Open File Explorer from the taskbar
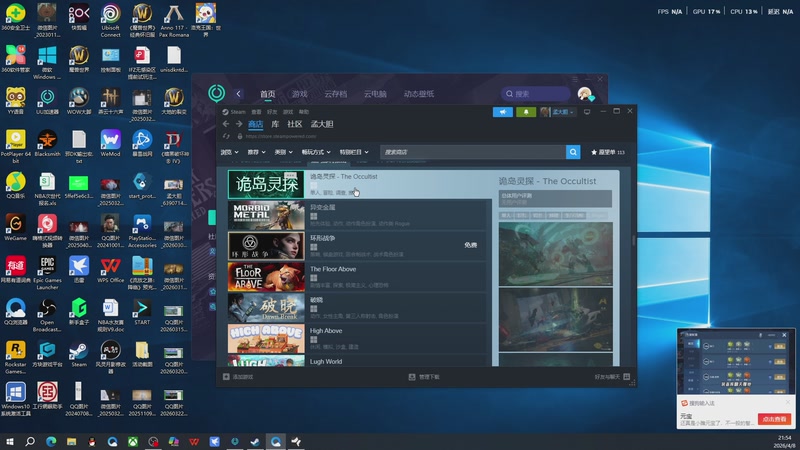This screenshot has height=450, width=800. click(x=71, y=441)
